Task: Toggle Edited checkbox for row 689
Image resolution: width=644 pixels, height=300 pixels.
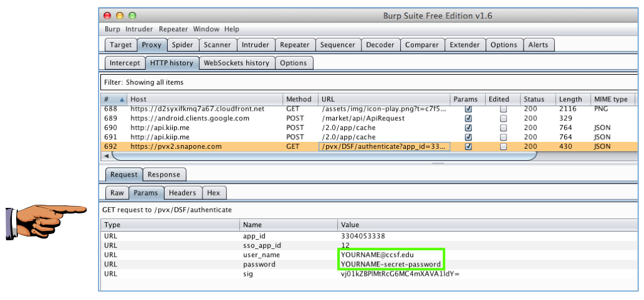Action: (x=503, y=118)
